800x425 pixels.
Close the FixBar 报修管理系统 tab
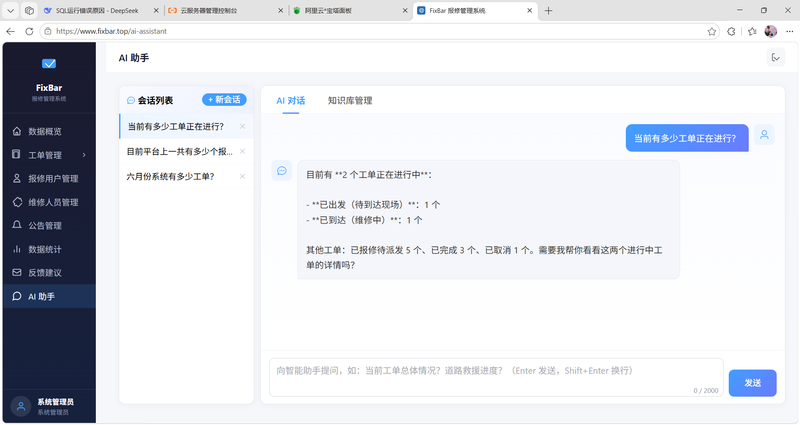[x=530, y=11]
